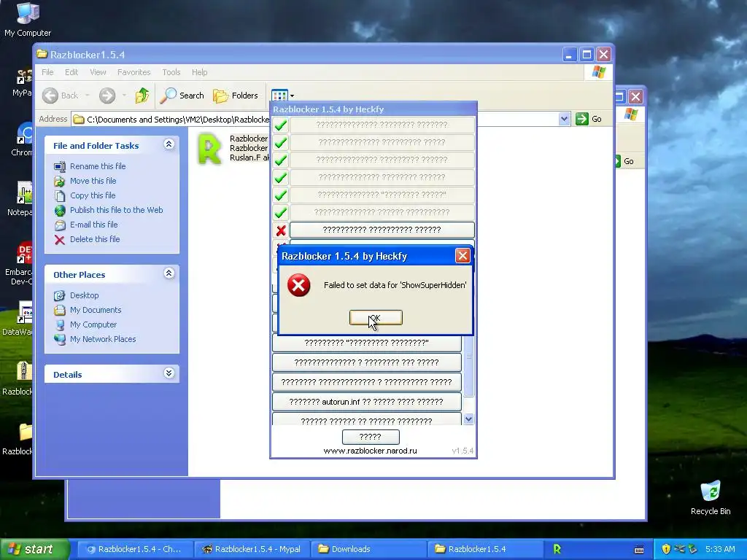Open My Computer desktop icon
Image resolution: width=747 pixels, height=560 pixels.
coord(28,19)
